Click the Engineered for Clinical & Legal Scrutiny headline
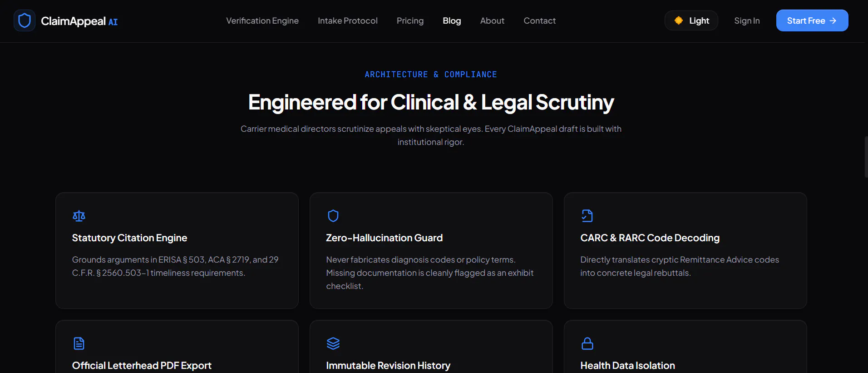The image size is (868, 373). pyautogui.click(x=431, y=102)
